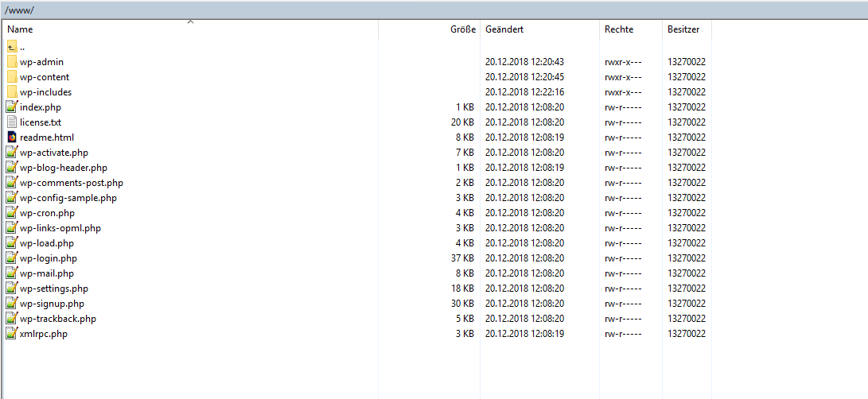This screenshot has width=868, height=399.
Task: Select the wp-content folder name
Action: tap(45, 77)
